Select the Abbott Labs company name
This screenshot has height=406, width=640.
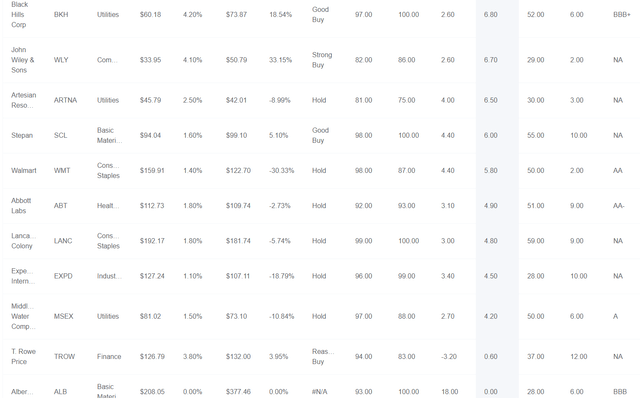(21, 206)
